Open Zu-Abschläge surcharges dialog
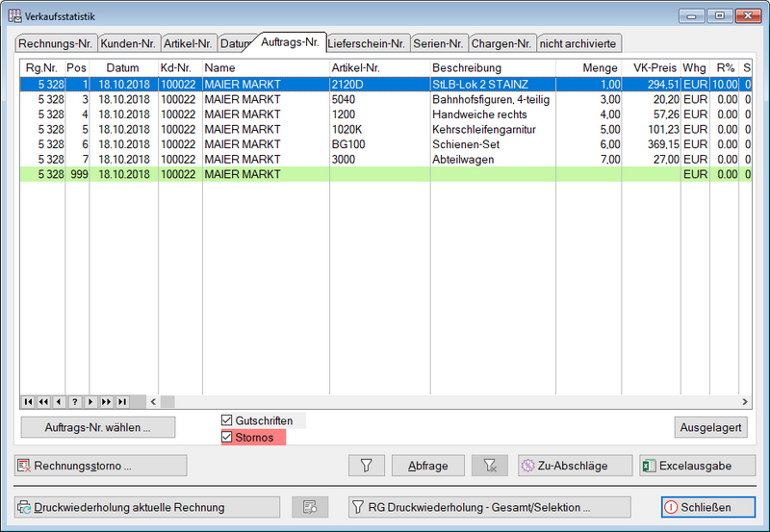 575,466
